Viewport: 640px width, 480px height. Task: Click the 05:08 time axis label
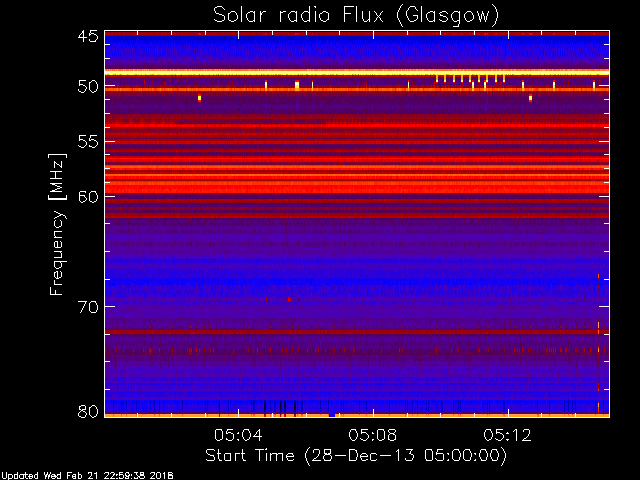click(373, 435)
